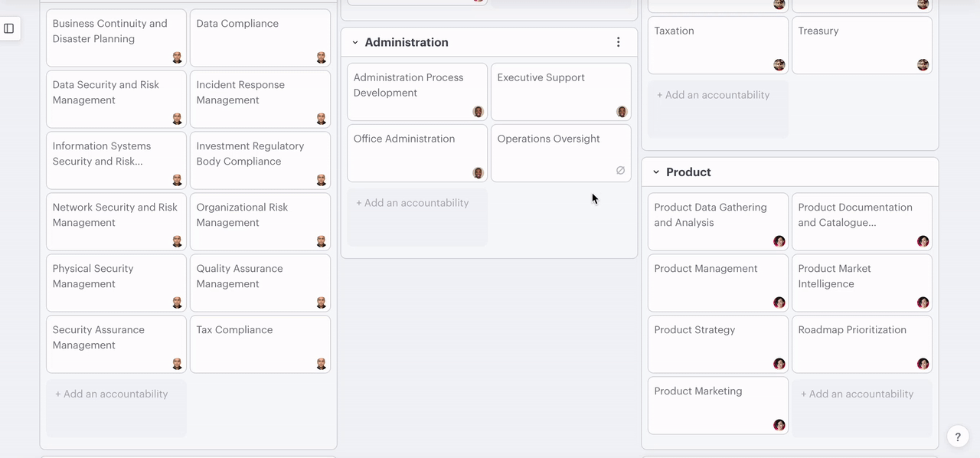The height and width of the screenshot is (458, 980).
Task: Click the help question mark button
Action: [x=958, y=437]
